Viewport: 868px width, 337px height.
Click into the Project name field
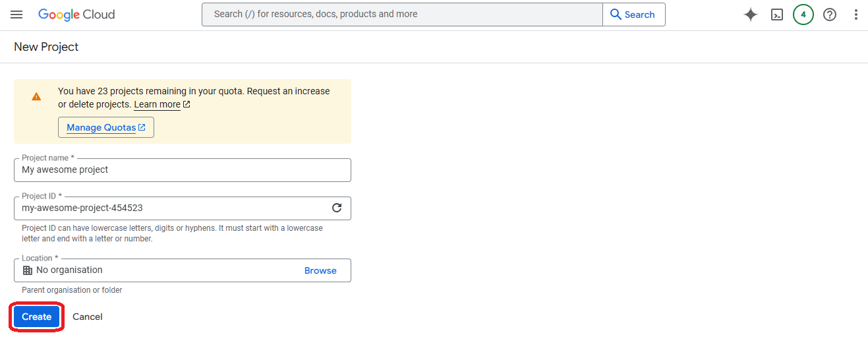(x=182, y=170)
